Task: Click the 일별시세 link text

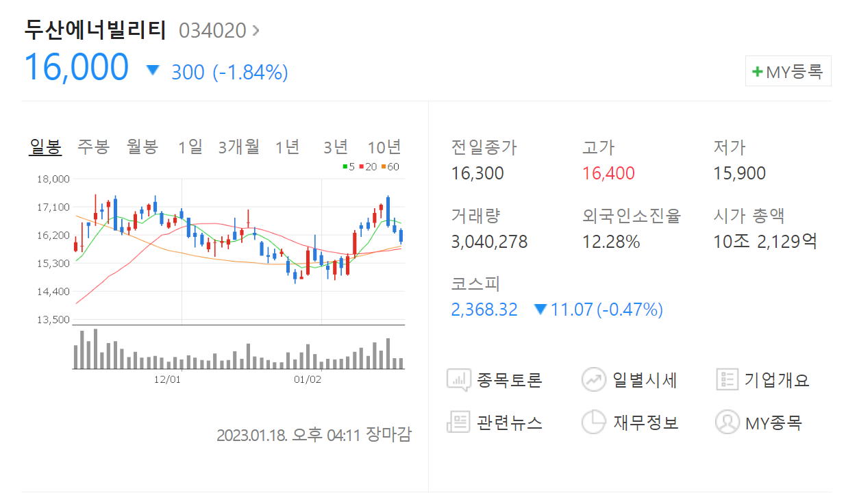Action: tap(645, 380)
